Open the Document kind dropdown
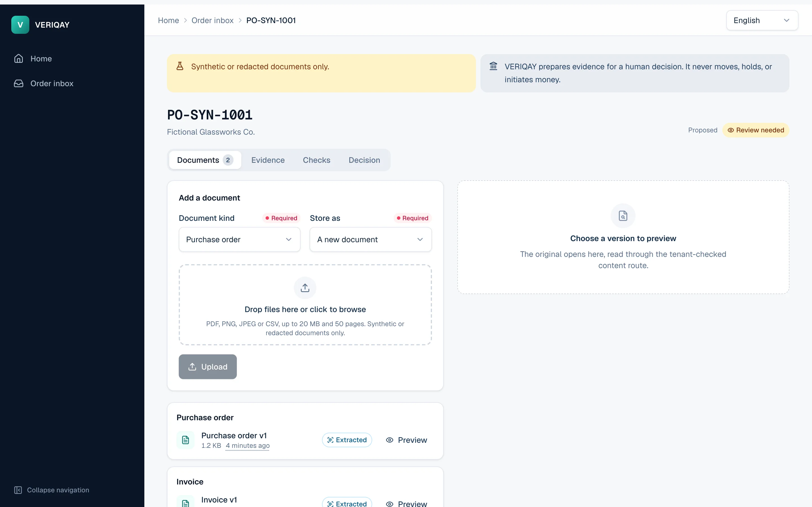 240,239
